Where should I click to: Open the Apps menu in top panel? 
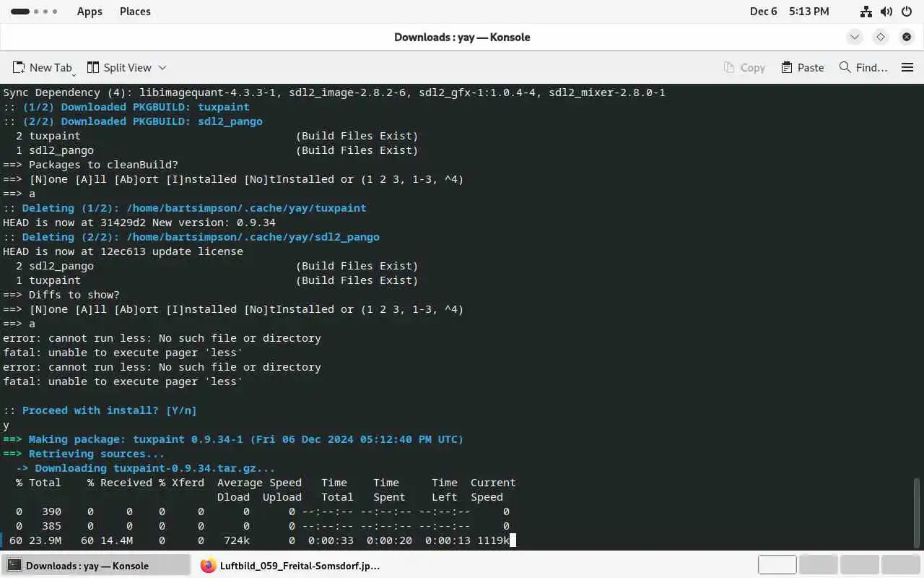click(x=90, y=12)
